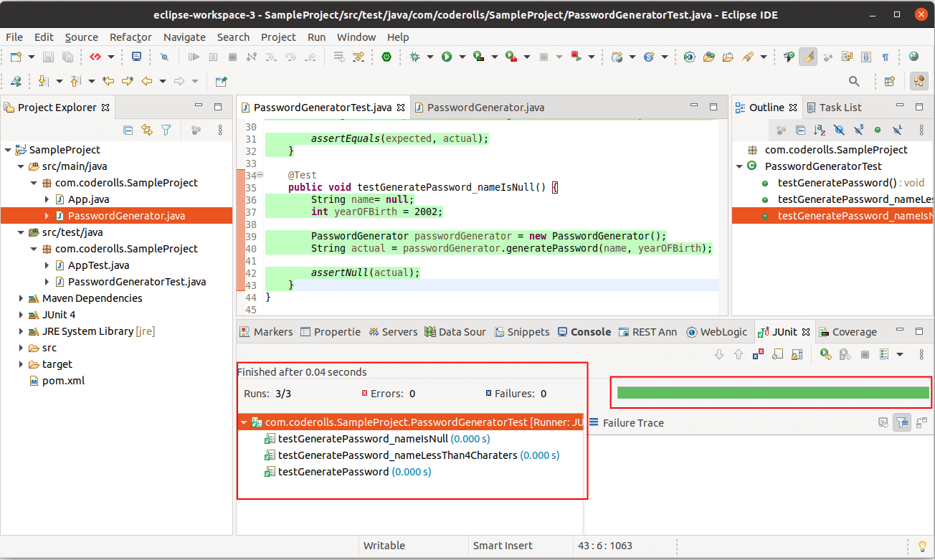
Task: Click the fold marker at line 34
Action: [260, 175]
